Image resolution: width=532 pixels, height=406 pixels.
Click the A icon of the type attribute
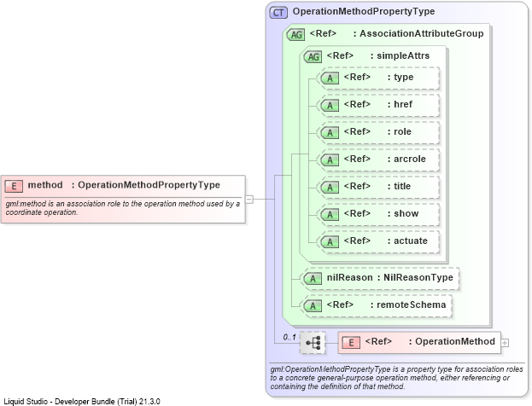(x=330, y=78)
